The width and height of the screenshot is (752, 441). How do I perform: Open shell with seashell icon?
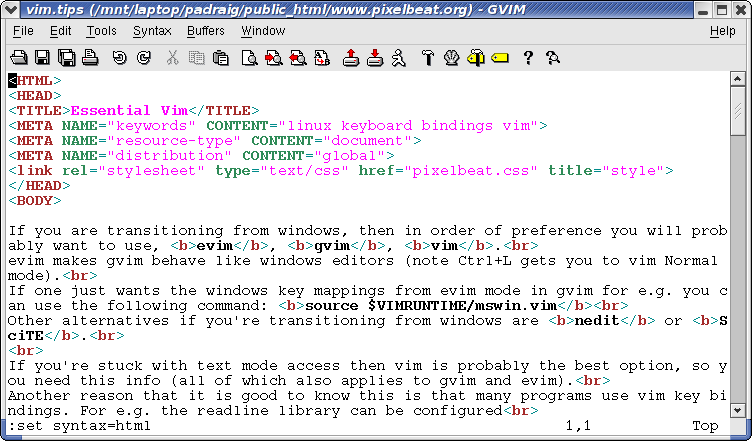point(451,58)
